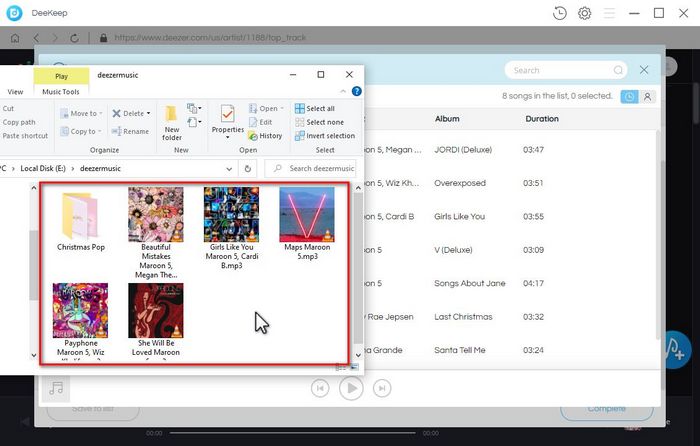Collapse the Explorer ribbon chevron

pyautogui.click(x=343, y=92)
